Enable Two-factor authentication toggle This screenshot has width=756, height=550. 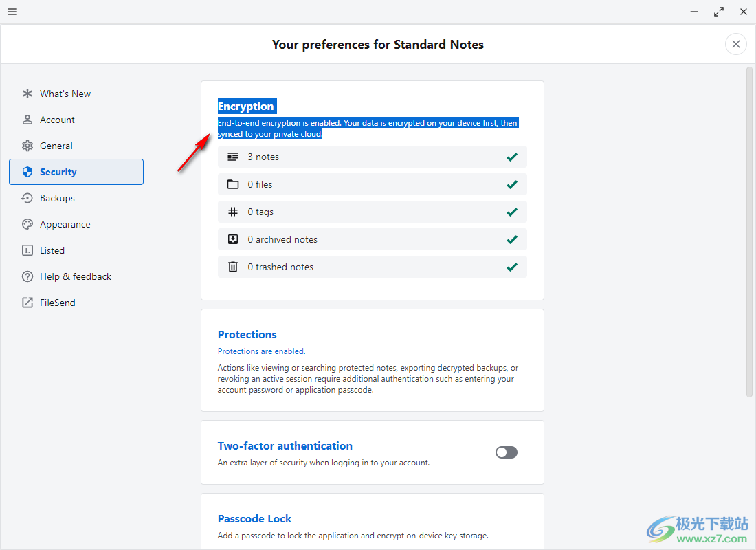(507, 452)
